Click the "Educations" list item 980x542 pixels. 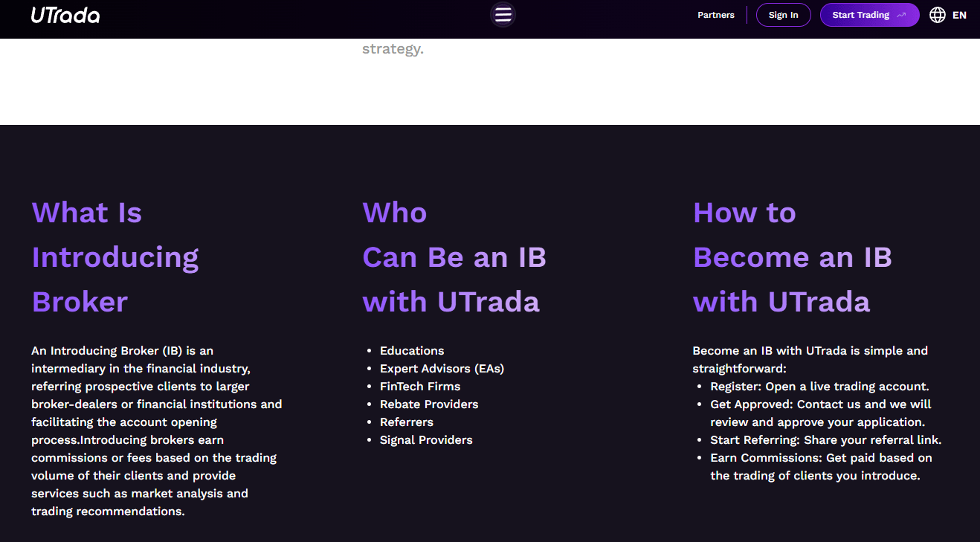coord(412,351)
